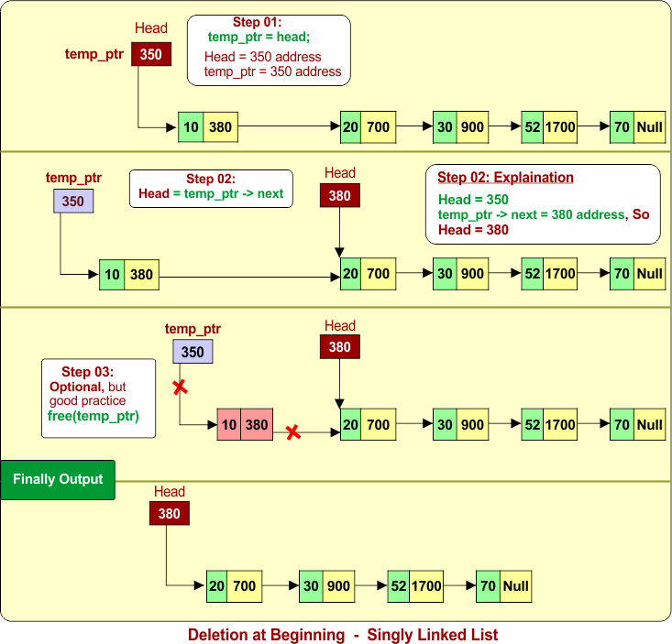Click the green 10 cell in the Step 02 row
The width and height of the screenshot is (672, 644).
point(112,275)
